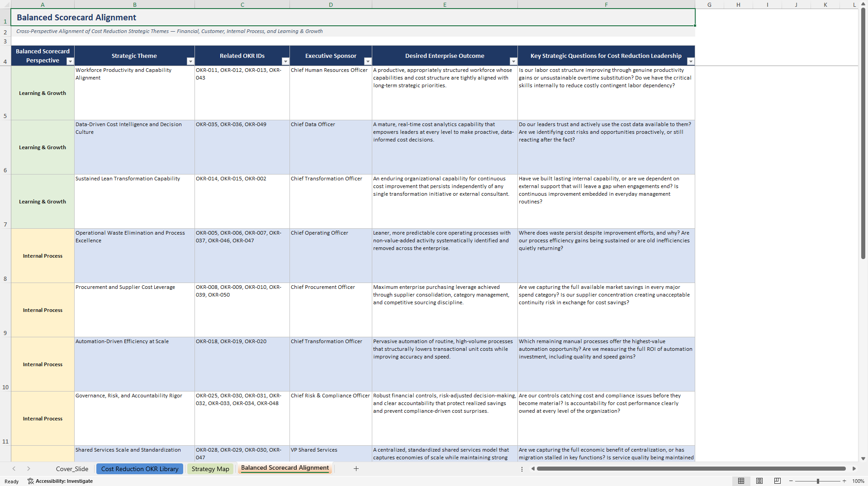Click zoom in plus button
868x486 pixels.
[x=844, y=481]
